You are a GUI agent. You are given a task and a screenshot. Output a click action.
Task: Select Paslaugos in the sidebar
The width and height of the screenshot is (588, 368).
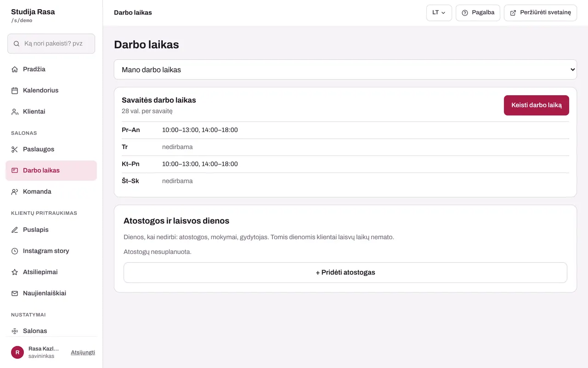(51, 149)
